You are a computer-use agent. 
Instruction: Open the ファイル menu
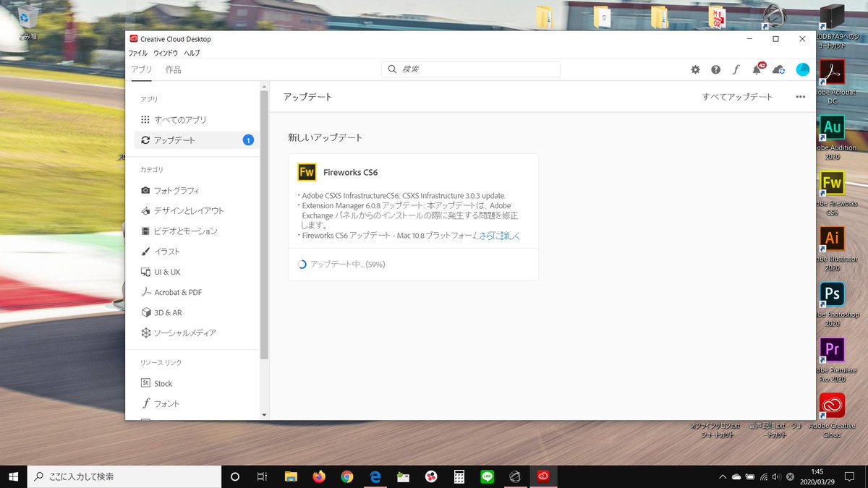point(137,53)
